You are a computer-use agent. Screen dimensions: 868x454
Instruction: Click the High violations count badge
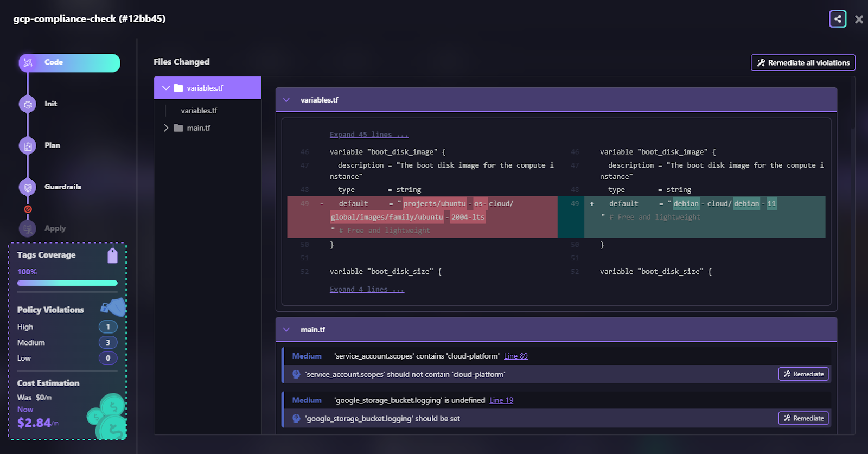(x=108, y=327)
